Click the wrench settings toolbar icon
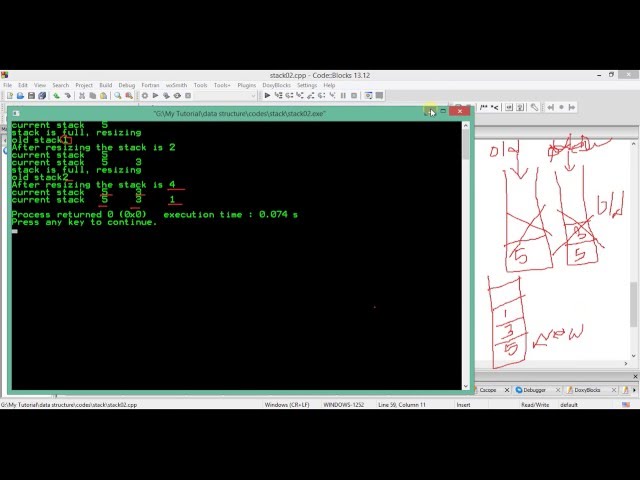This screenshot has width=640, height=480. [534, 107]
